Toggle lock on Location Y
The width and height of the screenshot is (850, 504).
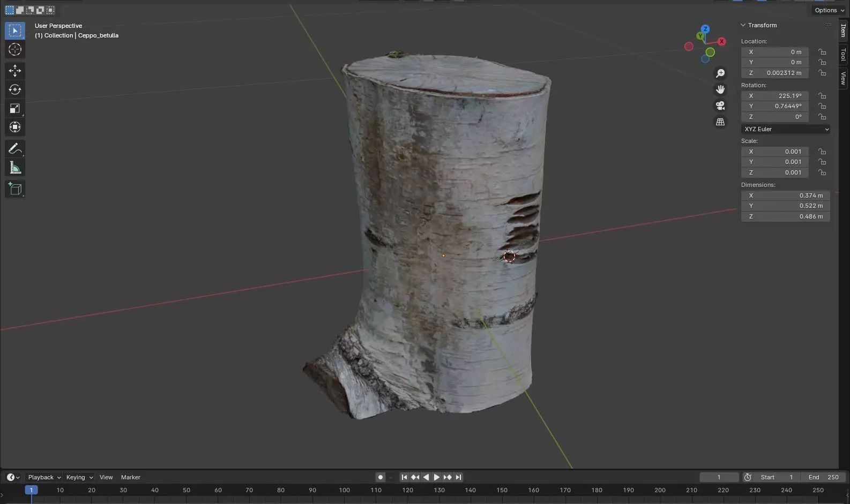822,62
